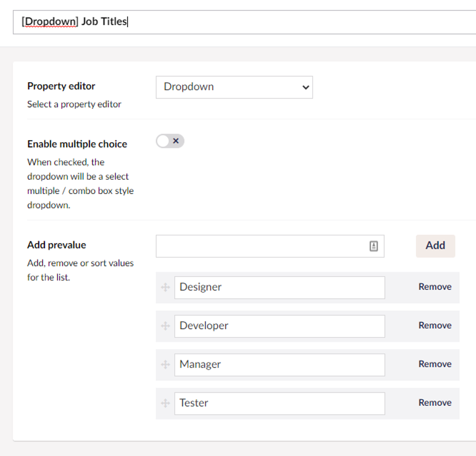
Task: Remove the Developer prevalue
Action: pos(435,325)
